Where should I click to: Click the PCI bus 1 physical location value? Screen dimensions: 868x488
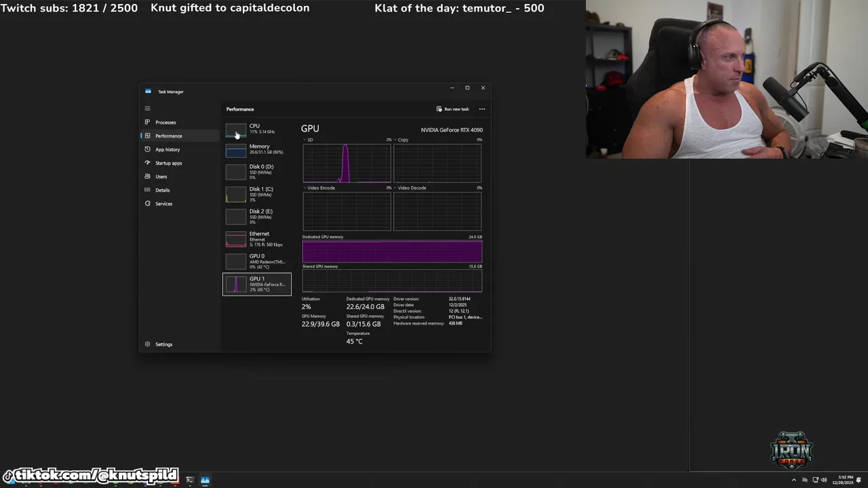pos(465,317)
